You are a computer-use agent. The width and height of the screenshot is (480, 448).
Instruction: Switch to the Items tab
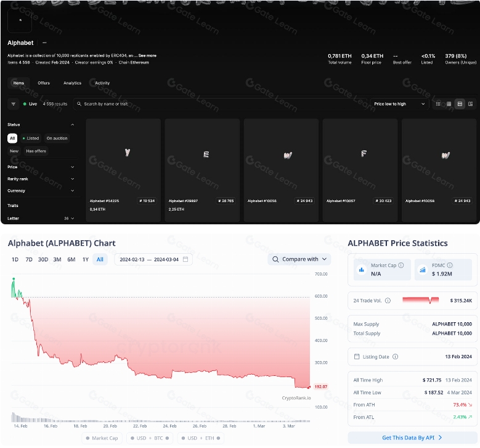pos(18,83)
